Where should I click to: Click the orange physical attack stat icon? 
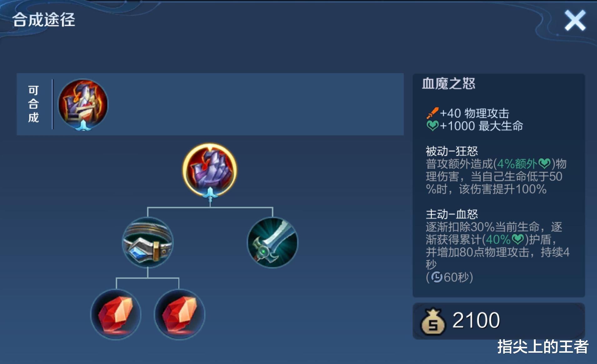pyautogui.click(x=433, y=113)
